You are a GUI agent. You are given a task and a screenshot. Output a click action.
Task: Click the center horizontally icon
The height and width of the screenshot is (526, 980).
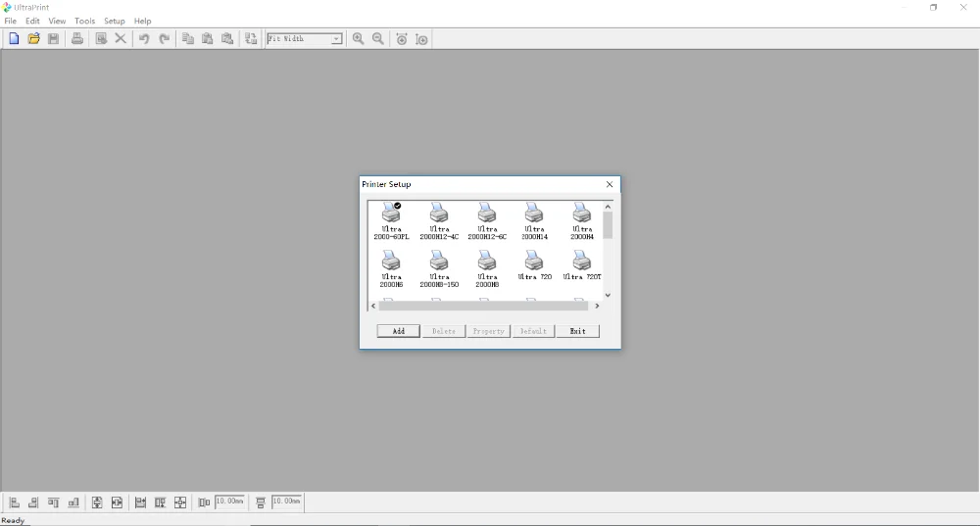[x=117, y=502]
